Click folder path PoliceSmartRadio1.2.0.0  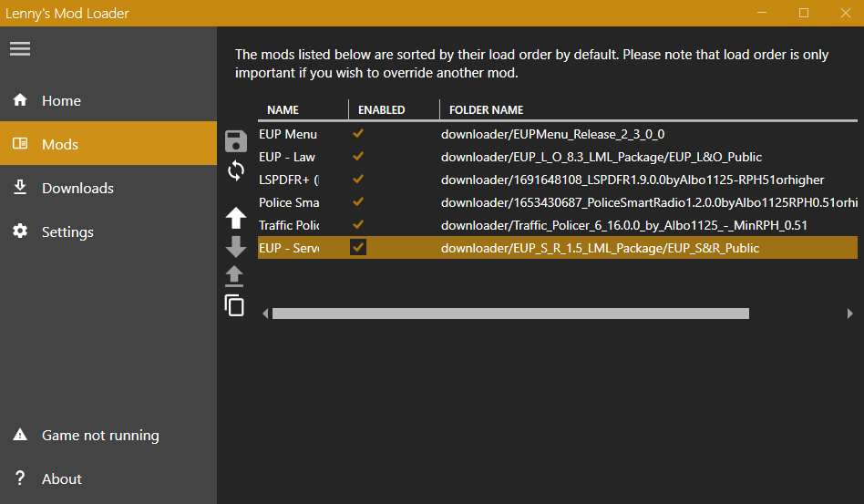point(649,202)
